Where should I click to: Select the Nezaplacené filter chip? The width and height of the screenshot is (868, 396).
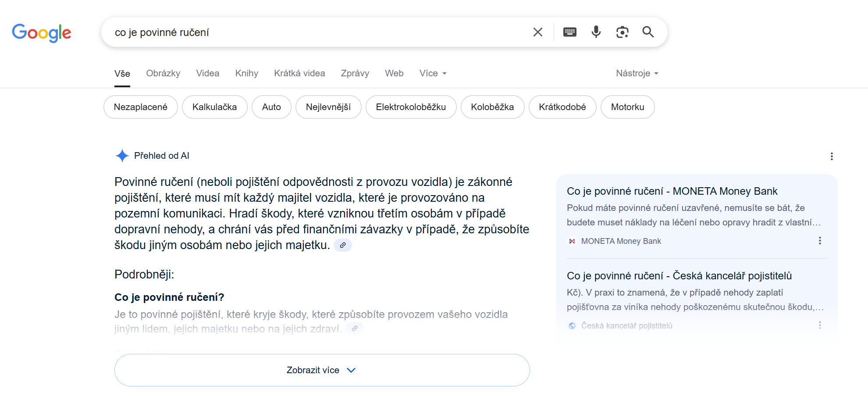point(140,107)
